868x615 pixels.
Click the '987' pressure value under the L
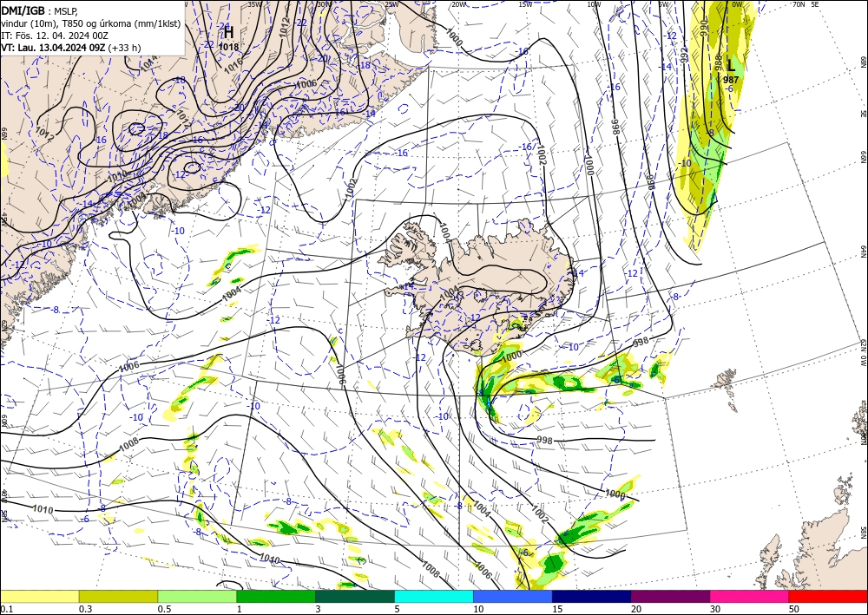tap(731, 80)
